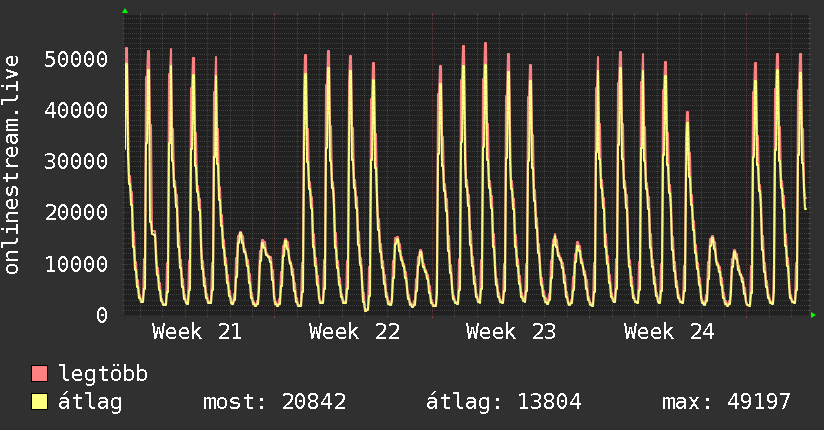This screenshot has width=824, height=430.
Task: Click the 50000 Y-axis tick label
Action: [x=76, y=59]
